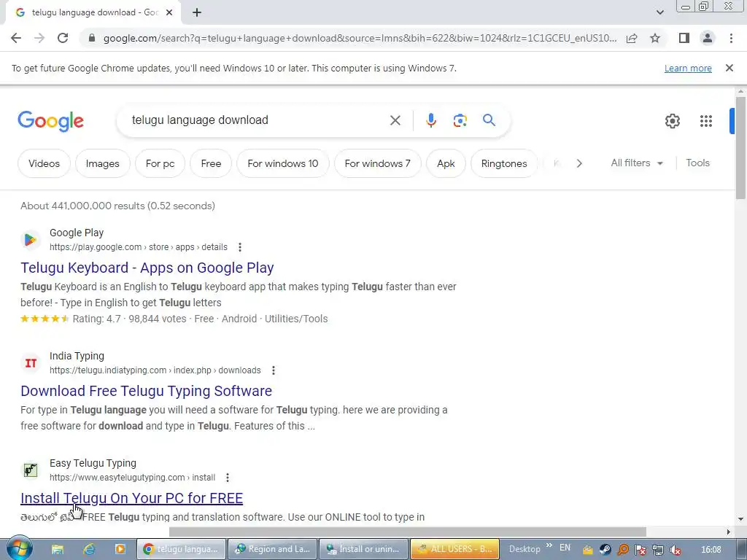
Task: Apply the For windows 10 chip
Action: [283, 163]
